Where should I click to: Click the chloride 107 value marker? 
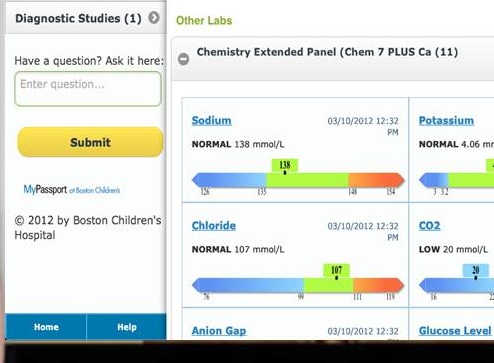pyautogui.click(x=336, y=271)
